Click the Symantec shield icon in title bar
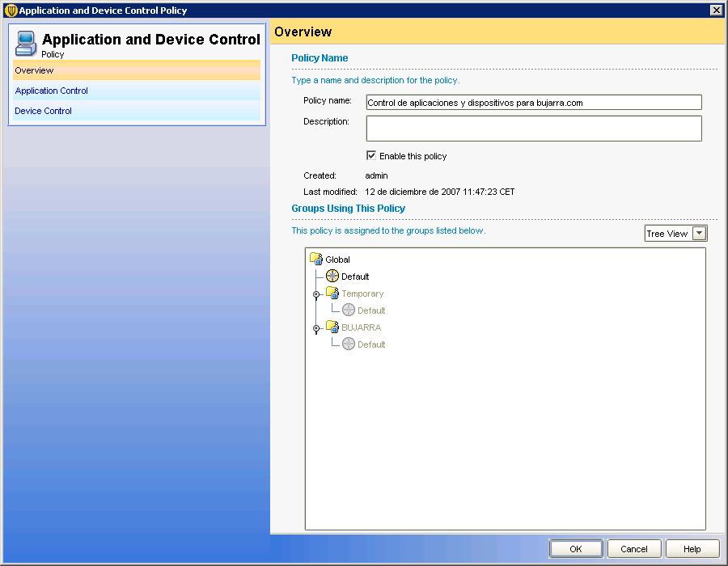728x566 pixels. [x=11, y=11]
